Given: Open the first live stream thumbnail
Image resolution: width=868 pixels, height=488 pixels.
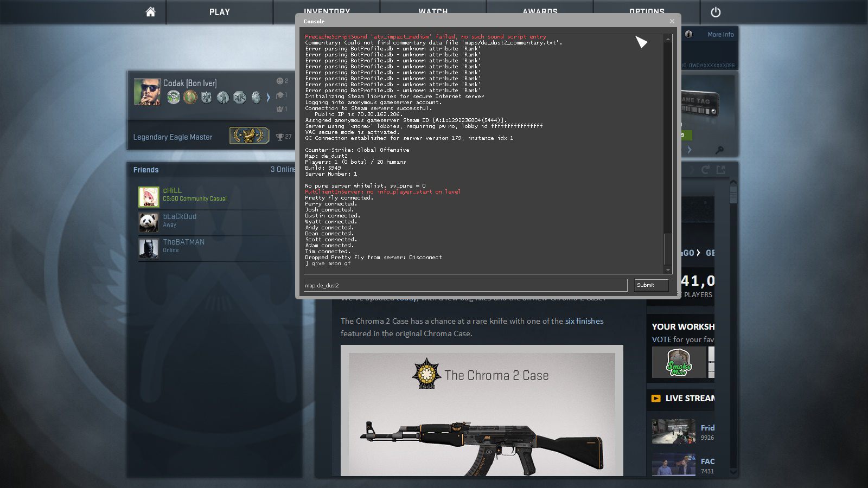Looking at the screenshot, I should tap(674, 432).
